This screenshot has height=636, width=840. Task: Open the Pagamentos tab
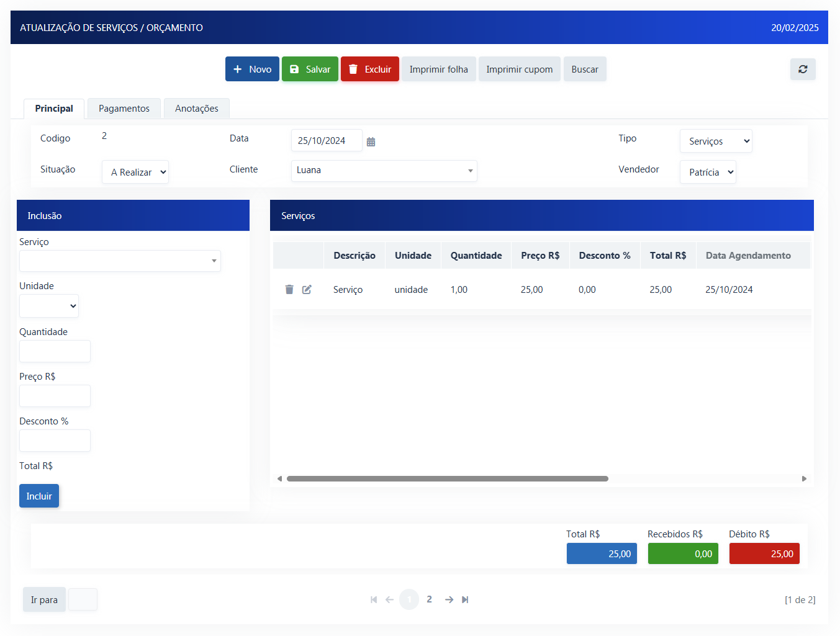(x=124, y=109)
